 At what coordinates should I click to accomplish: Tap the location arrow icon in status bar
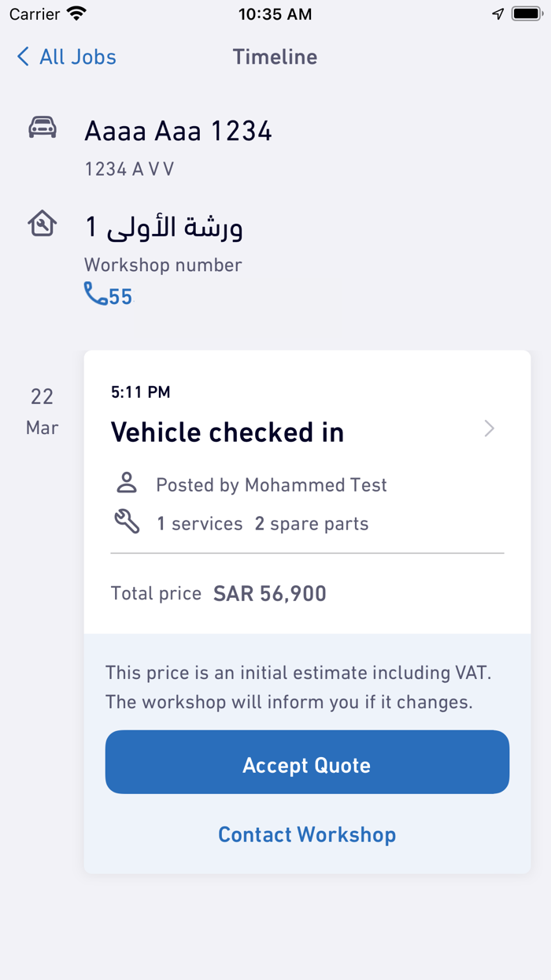pos(497,13)
